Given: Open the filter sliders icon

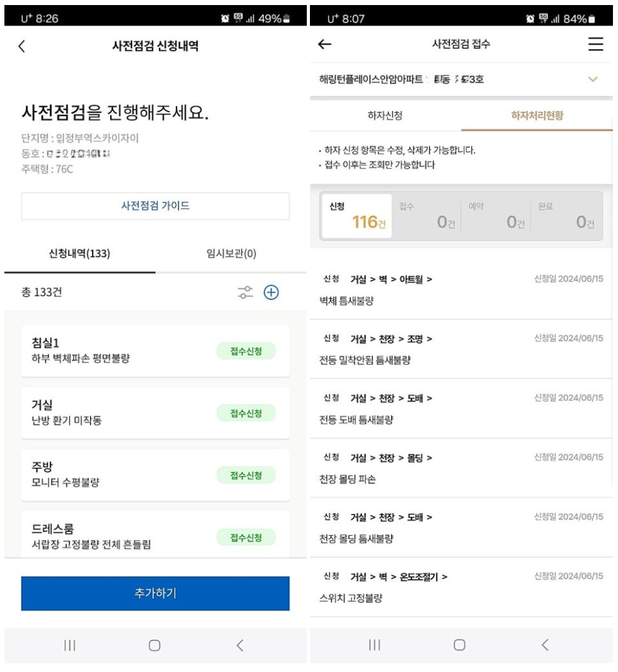Looking at the screenshot, I should (244, 292).
